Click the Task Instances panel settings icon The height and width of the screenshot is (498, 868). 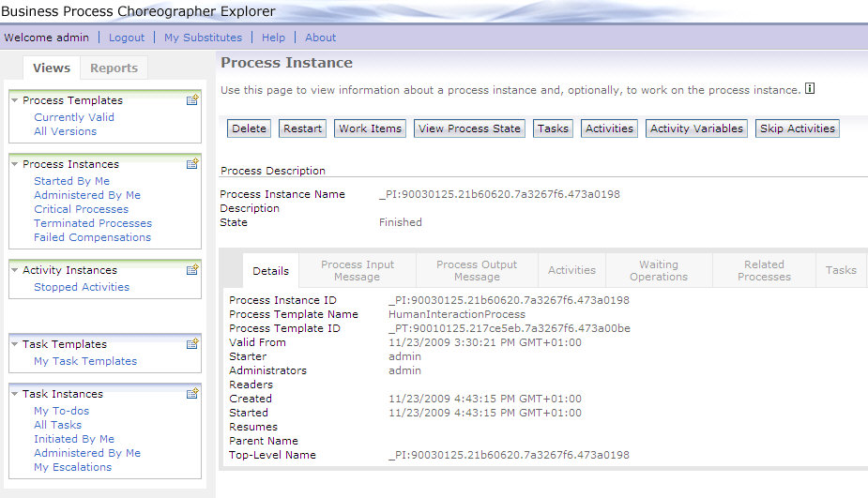[x=192, y=394]
